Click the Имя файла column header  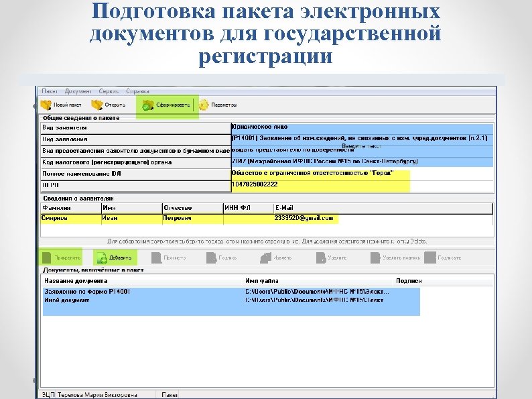click(x=261, y=281)
